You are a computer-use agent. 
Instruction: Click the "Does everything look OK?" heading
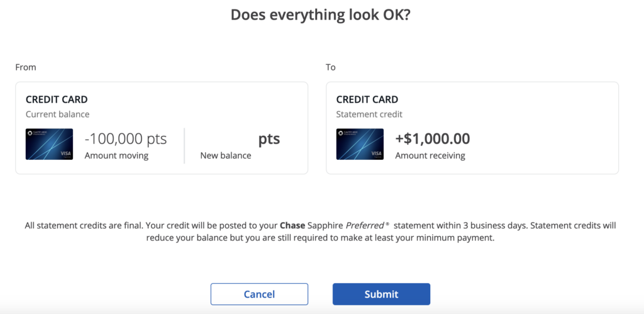(x=321, y=14)
